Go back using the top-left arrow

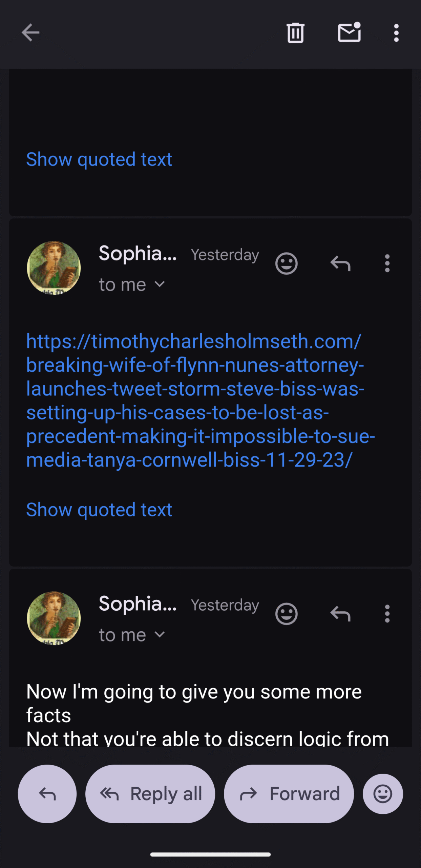pyautogui.click(x=30, y=33)
